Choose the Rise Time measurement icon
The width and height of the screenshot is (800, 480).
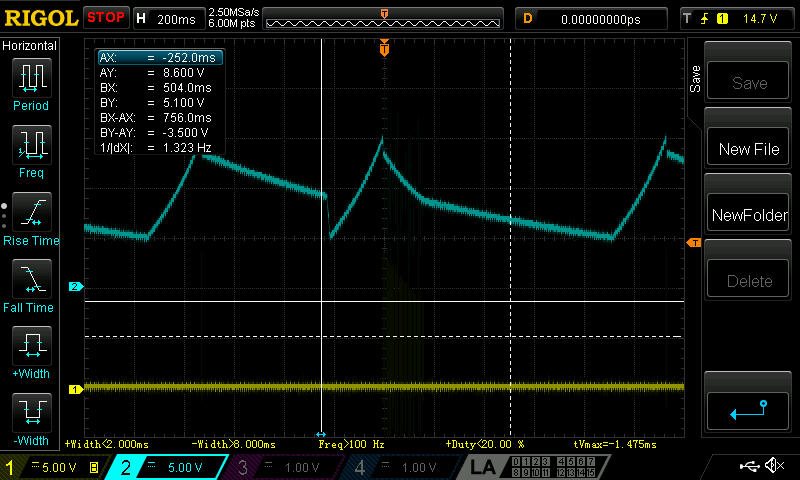click(32, 212)
